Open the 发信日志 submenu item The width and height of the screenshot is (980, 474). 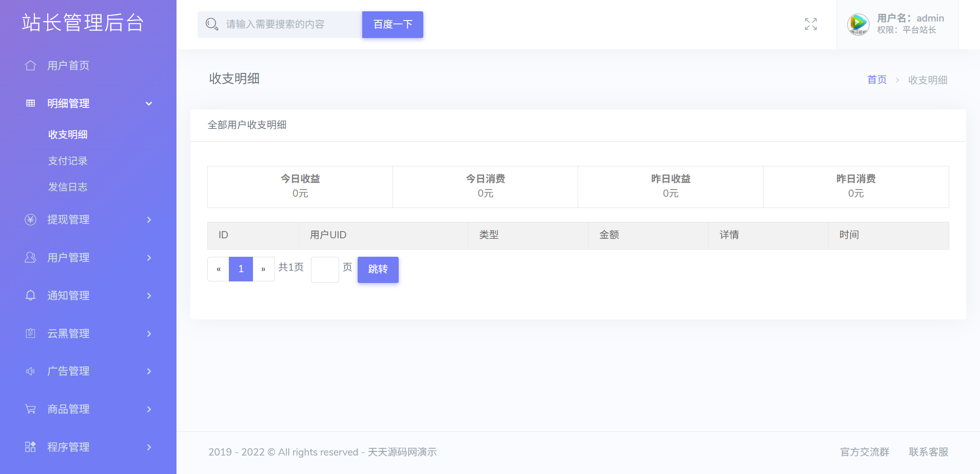[67, 187]
